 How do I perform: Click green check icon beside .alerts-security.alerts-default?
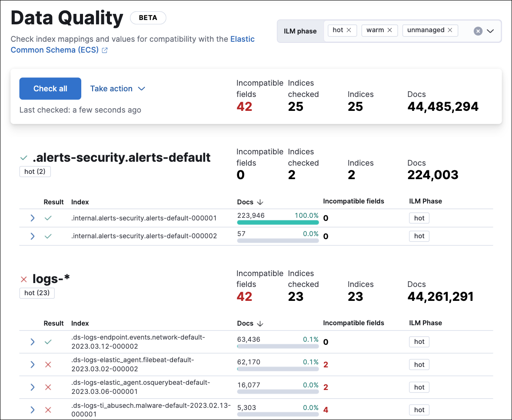pyautogui.click(x=24, y=158)
